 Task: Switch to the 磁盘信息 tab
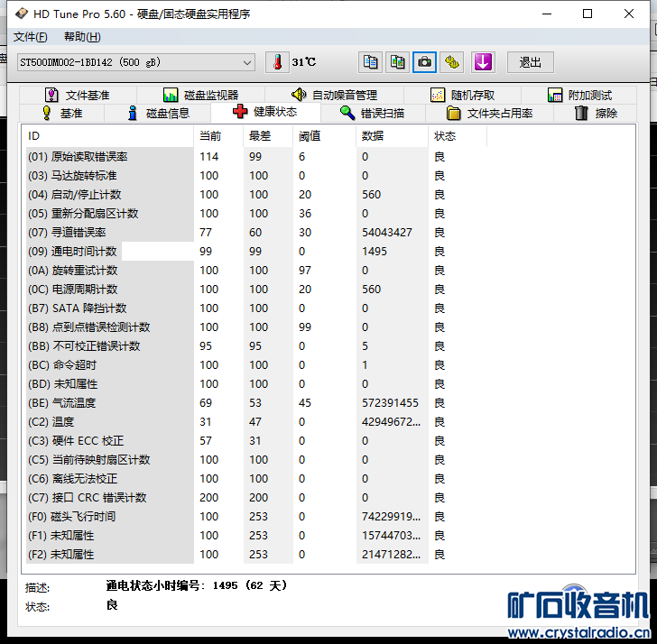tap(158, 113)
